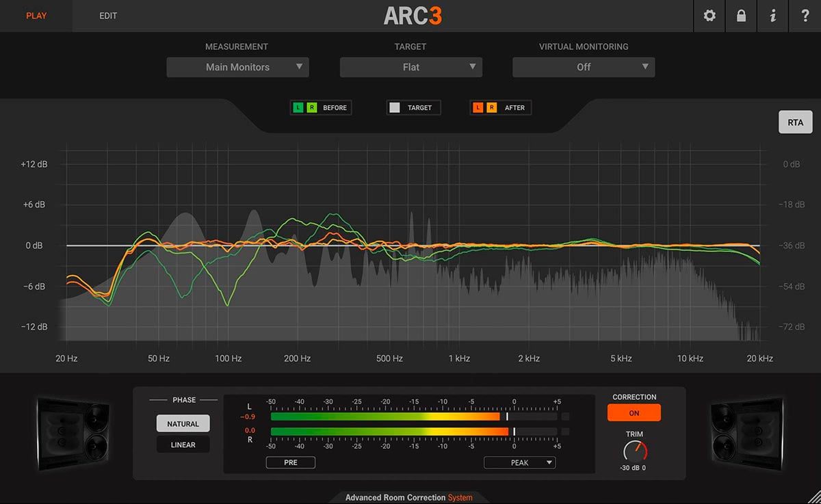Open the PEAK meter mode dropdown
The height and width of the screenshot is (504, 821).
coord(520,462)
